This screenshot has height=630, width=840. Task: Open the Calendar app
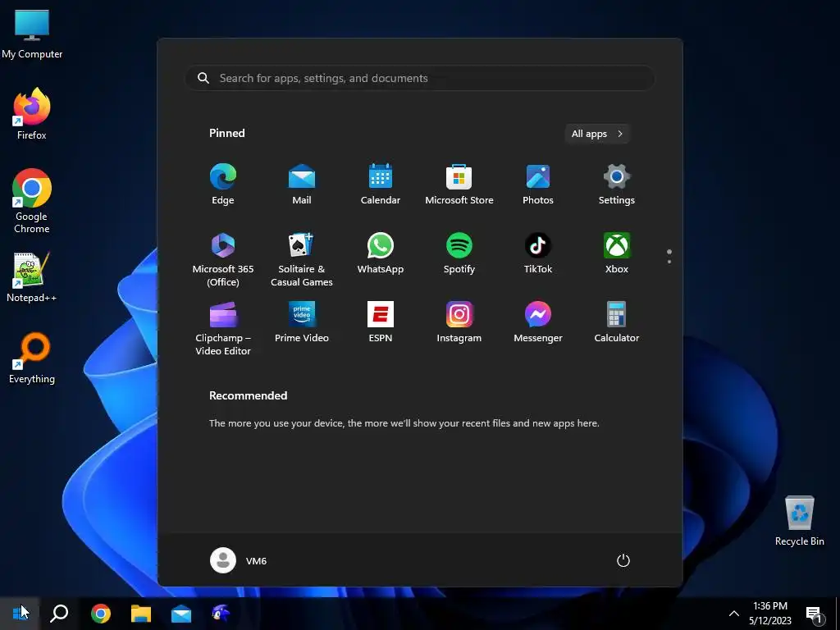coord(381,184)
